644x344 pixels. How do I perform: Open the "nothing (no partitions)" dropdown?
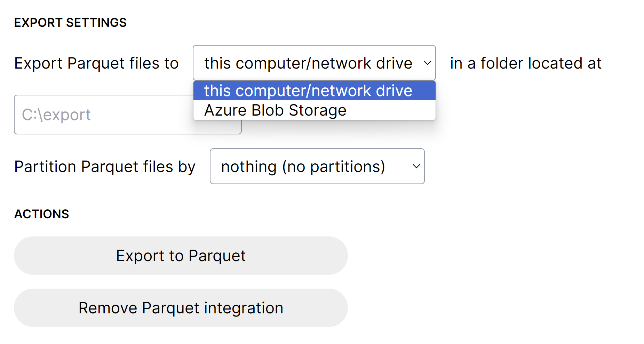317,166
